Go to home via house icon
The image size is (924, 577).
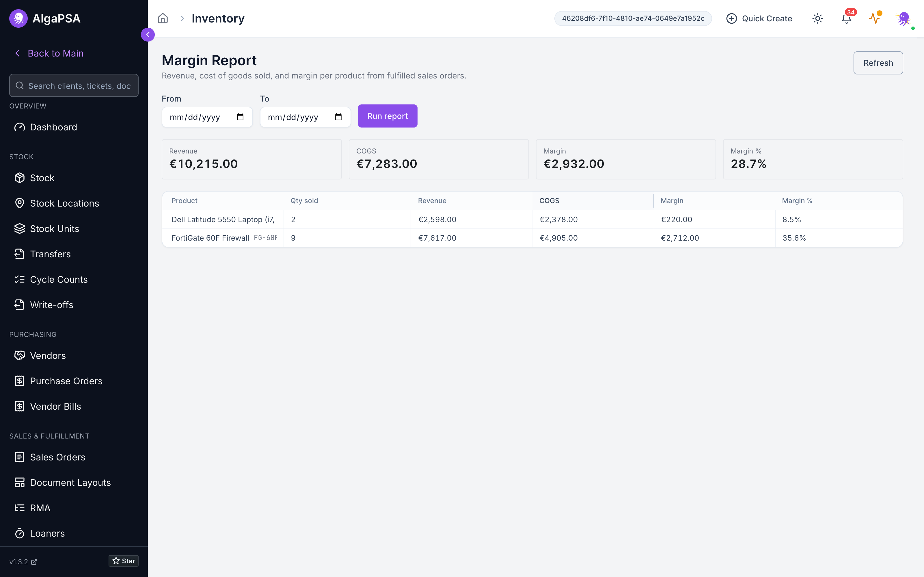(x=163, y=18)
